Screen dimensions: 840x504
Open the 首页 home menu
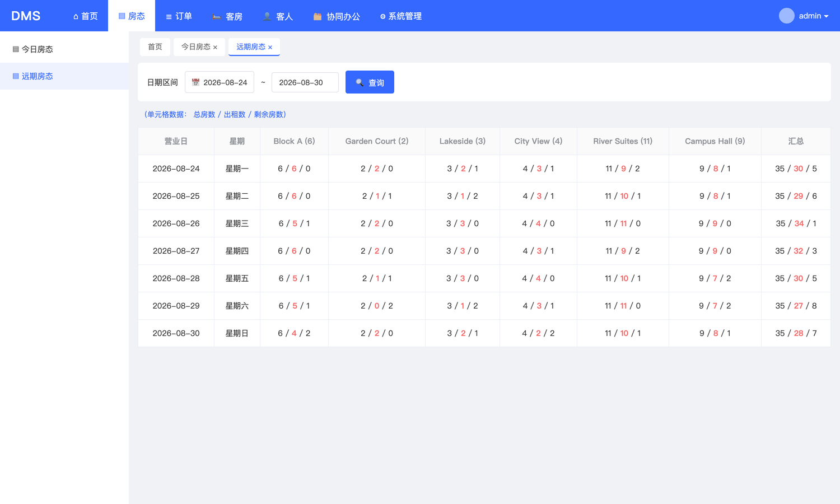(x=86, y=16)
